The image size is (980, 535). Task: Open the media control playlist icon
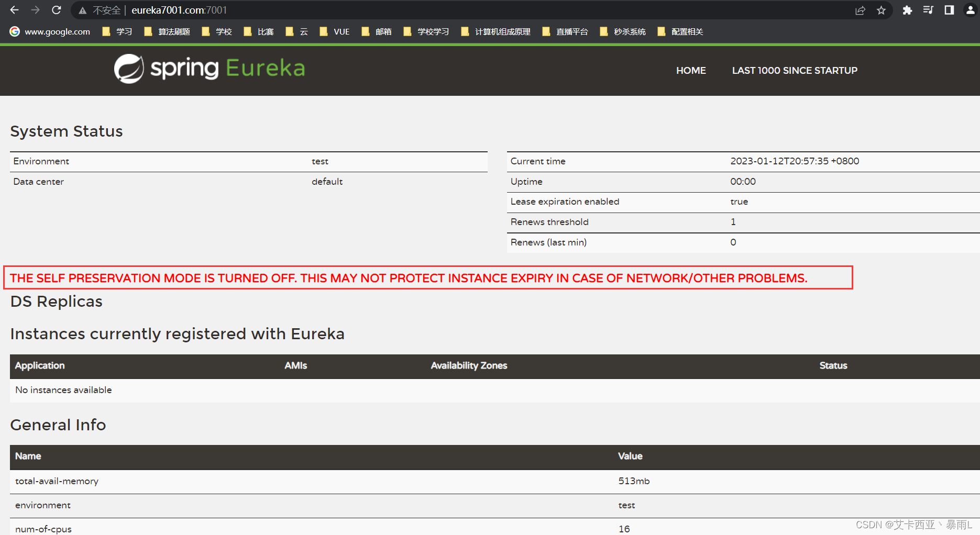[x=928, y=10]
